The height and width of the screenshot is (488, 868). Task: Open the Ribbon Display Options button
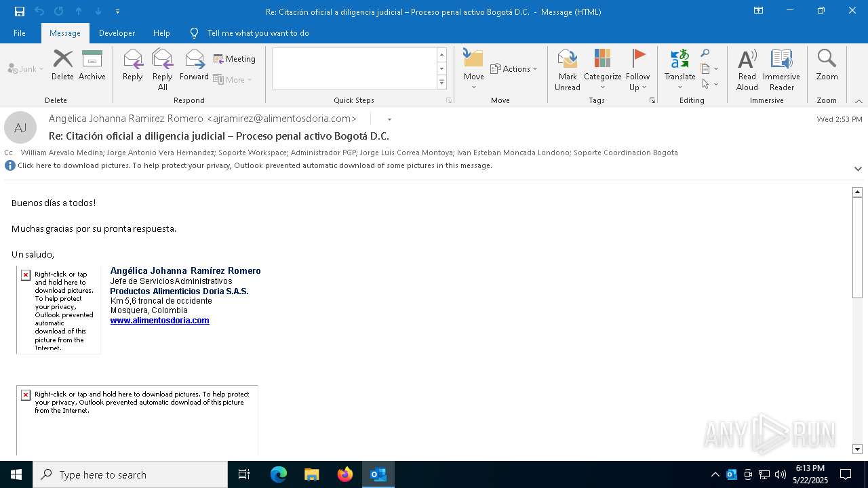click(x=758, y=11)
